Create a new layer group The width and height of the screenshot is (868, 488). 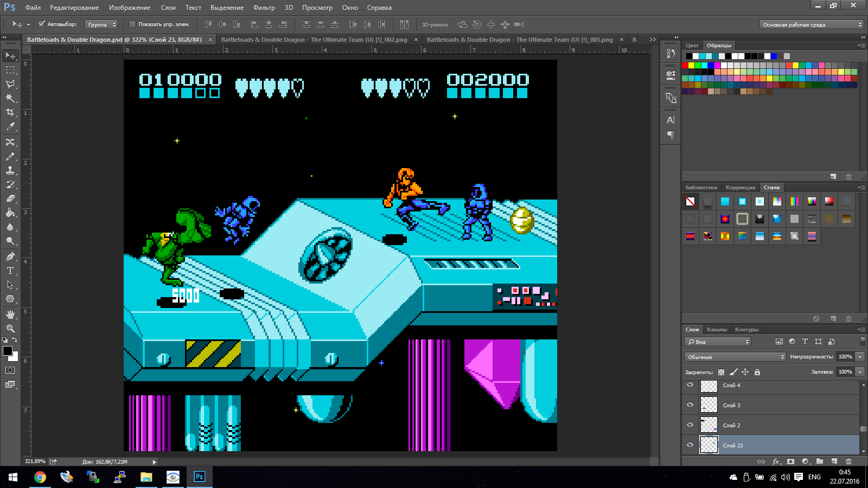coord(820,461)
